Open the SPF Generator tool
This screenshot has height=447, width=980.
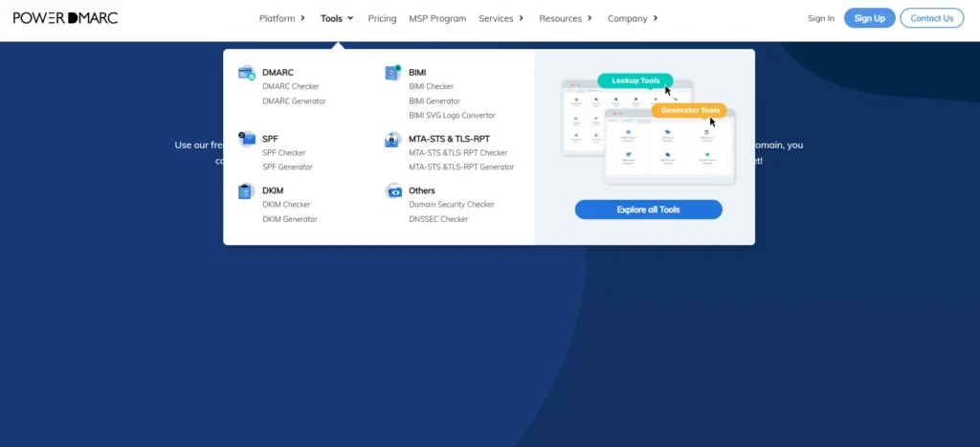(x=287, y=167)
